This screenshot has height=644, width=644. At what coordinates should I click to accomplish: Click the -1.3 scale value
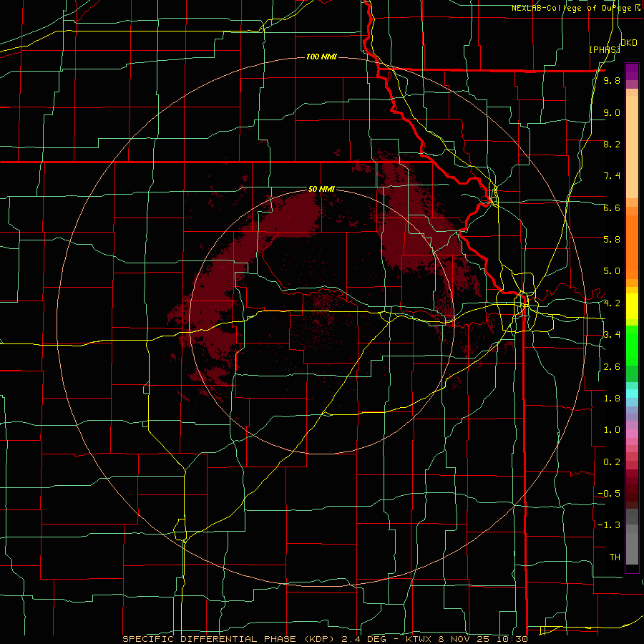tap(609, 525)
